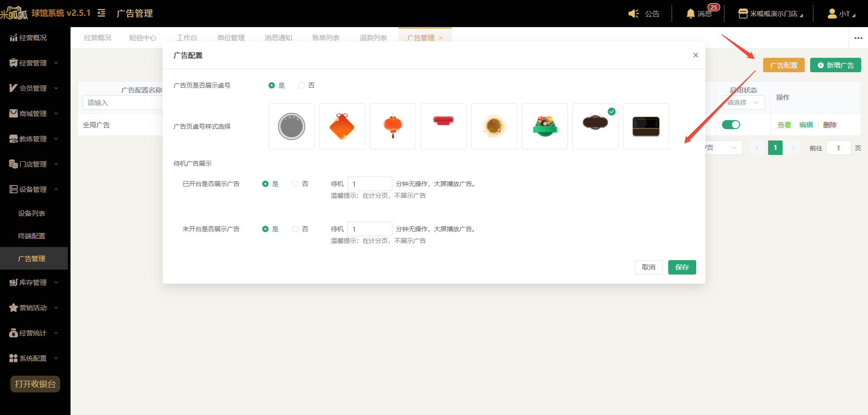Collapse sidebar with the menu fold icon
868x415 pixels.
[101, 13]
